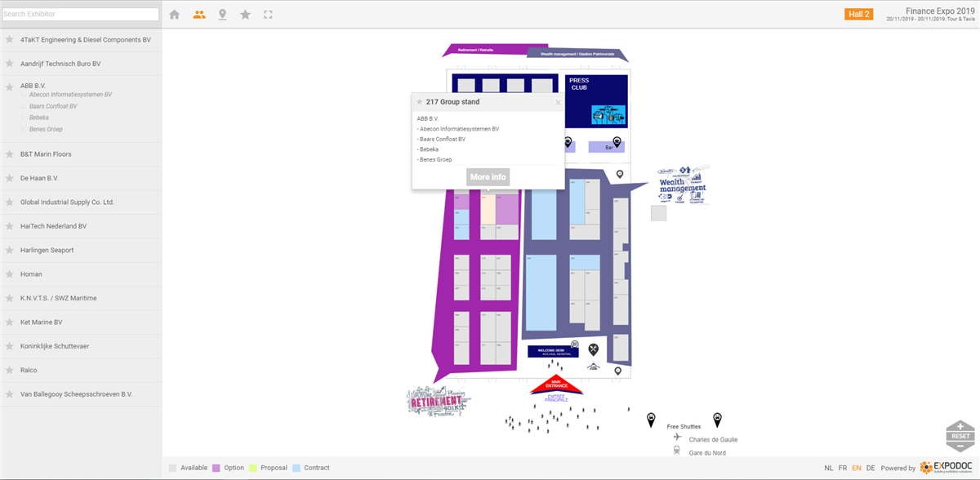Mark Harlingen Seaport as favorite
Viewport: 980px width, 480px height.
click(x=10, y=251)
